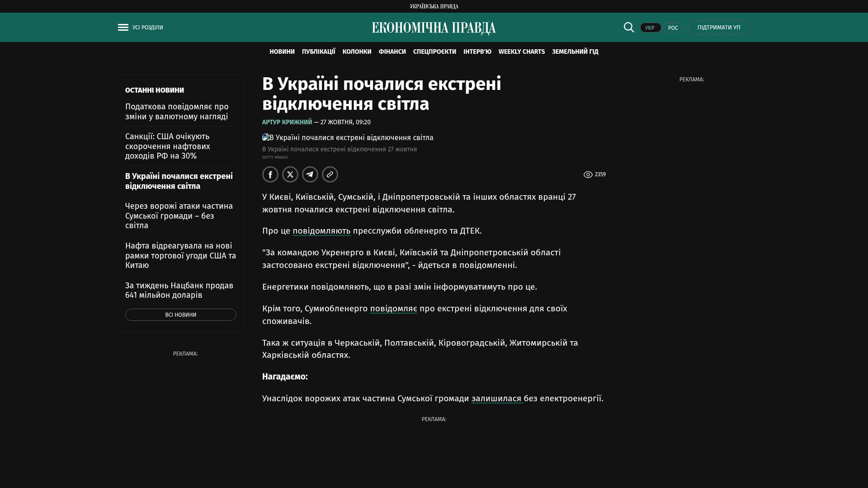Follow the 'повідомляють' link in article
868x488 pixels.
[x=321, y=231]
